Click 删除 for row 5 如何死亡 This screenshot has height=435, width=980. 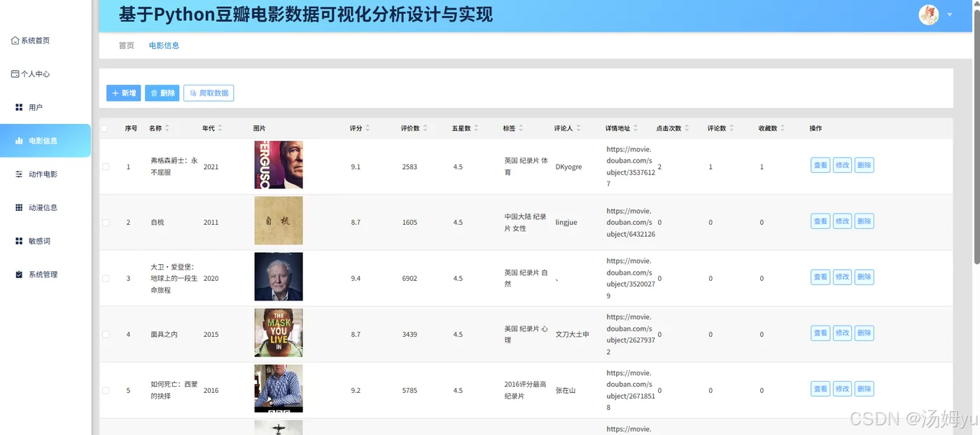click(x=864, y=389)
